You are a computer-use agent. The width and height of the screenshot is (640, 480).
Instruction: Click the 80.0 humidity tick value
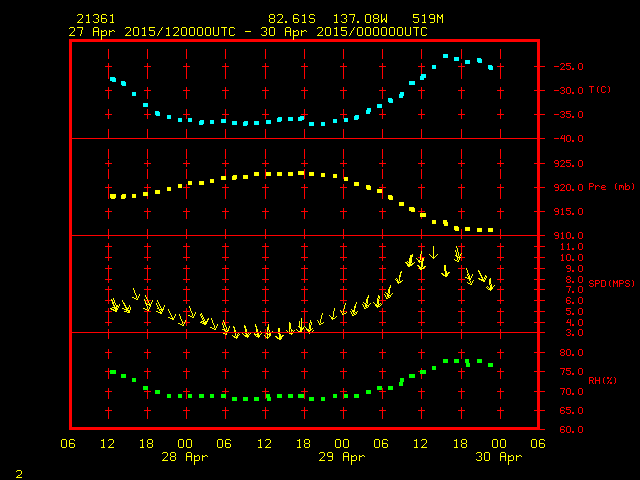coord(571,353)
